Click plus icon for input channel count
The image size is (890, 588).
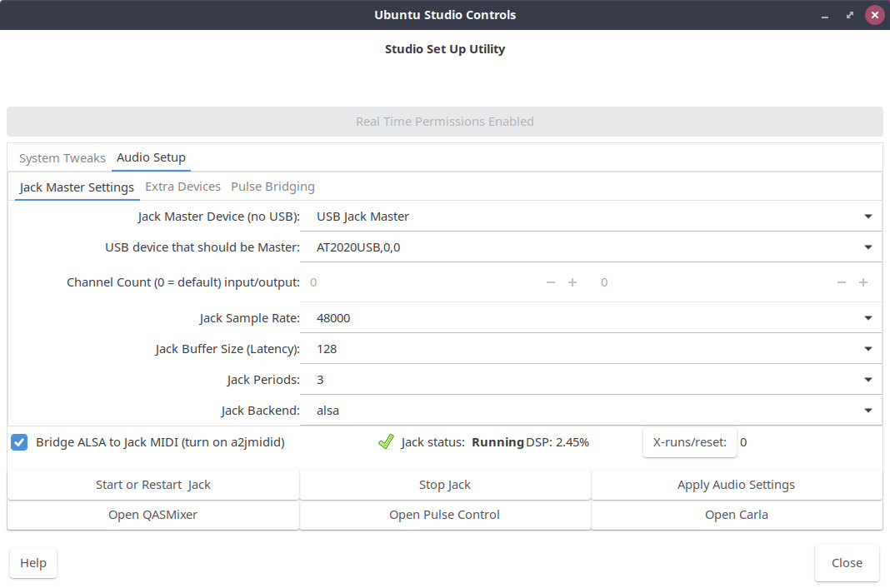[x=572, y=282]
